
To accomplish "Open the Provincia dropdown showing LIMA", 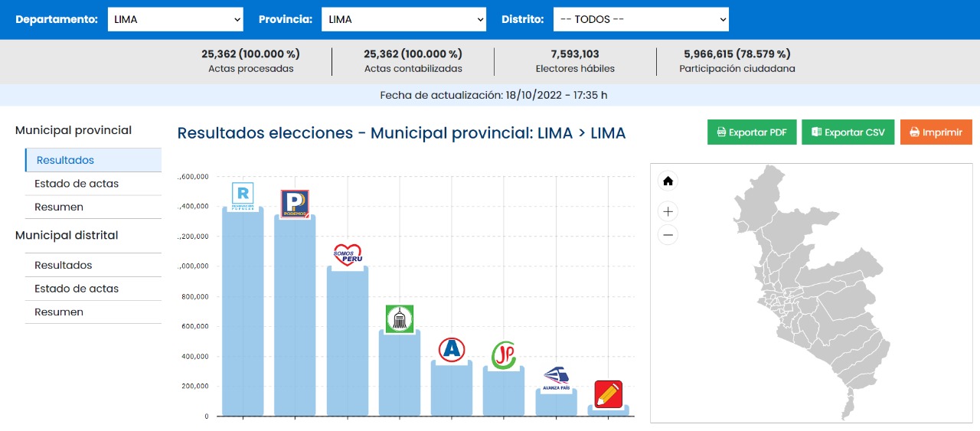I will click(403, 19).
